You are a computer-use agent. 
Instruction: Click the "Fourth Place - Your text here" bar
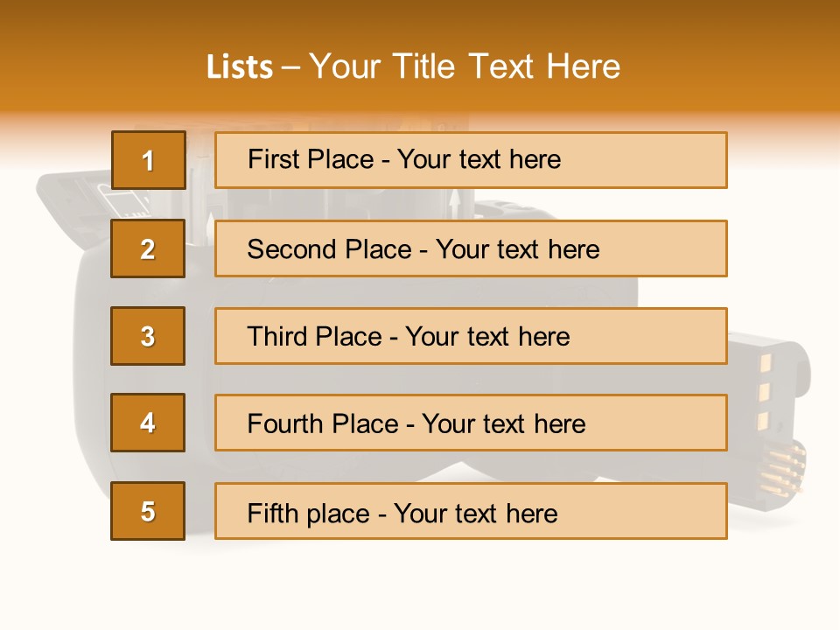[x=471, y=423]
